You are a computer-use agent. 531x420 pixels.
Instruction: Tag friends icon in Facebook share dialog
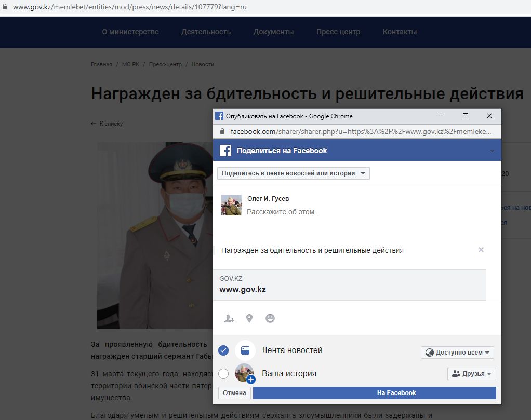click(229, 318)
